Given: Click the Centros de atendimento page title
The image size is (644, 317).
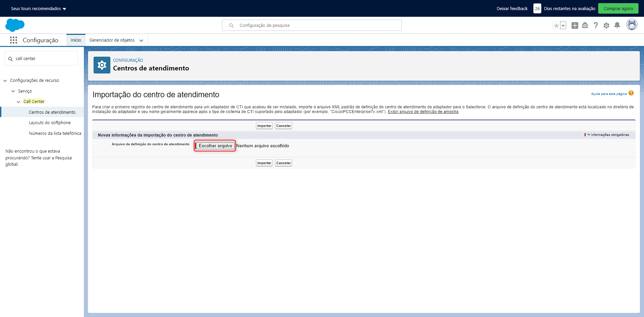Looking at the screenshot, I should pyautogui.click(x=151, y=68).
